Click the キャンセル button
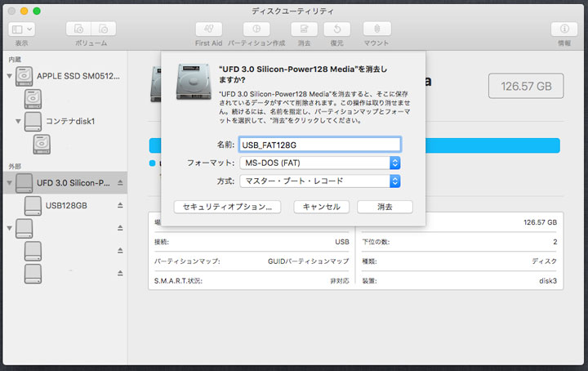 click(321, 207)
